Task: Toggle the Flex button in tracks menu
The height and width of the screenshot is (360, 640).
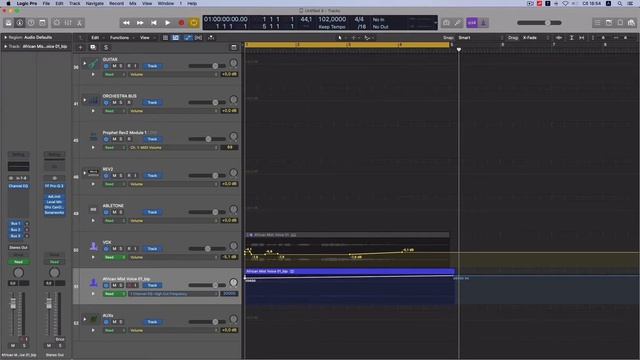Action: click(x=198, y=38)
